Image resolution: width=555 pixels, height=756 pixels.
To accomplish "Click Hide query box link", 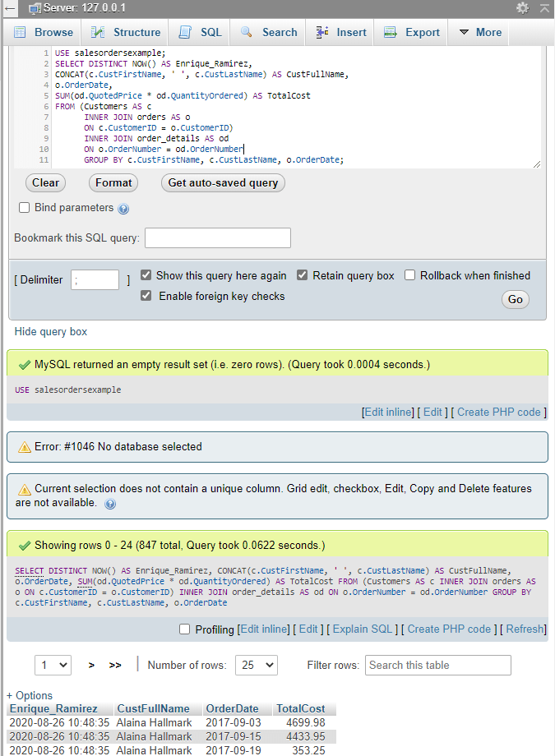I will (x=51, y=332).
